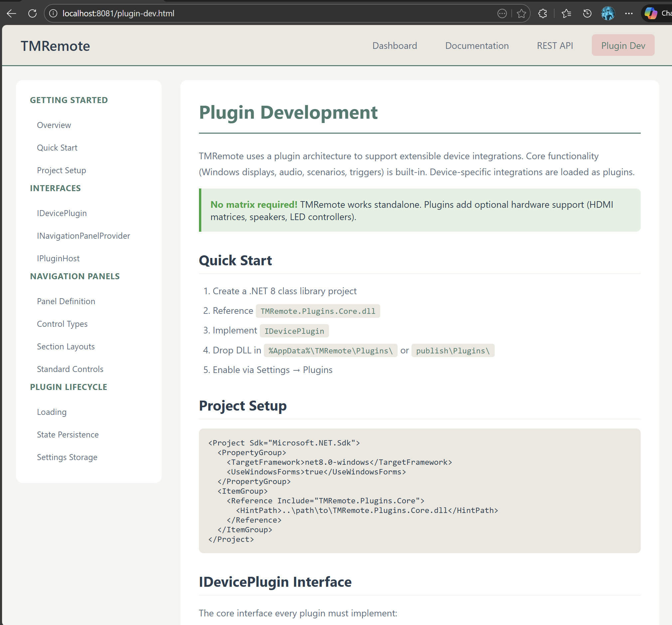This screenshot has height=625, width=672.
Task: Open the State Persistence lifecycle page
Action: [68, 435]
